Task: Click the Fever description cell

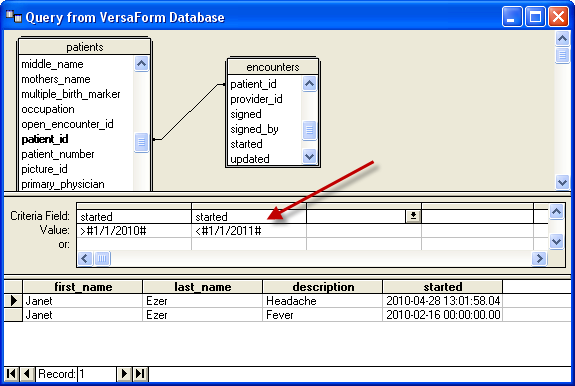Action: (x=323, y=315)
